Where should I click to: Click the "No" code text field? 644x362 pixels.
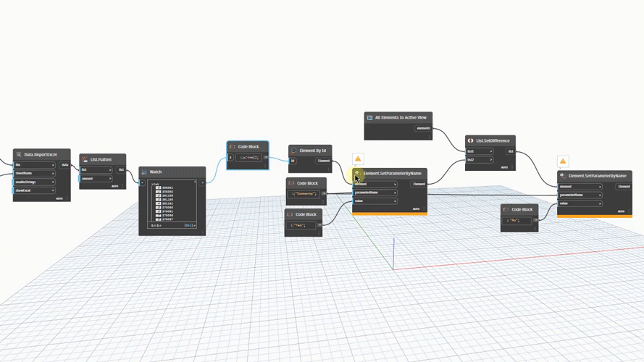point(517,220)
